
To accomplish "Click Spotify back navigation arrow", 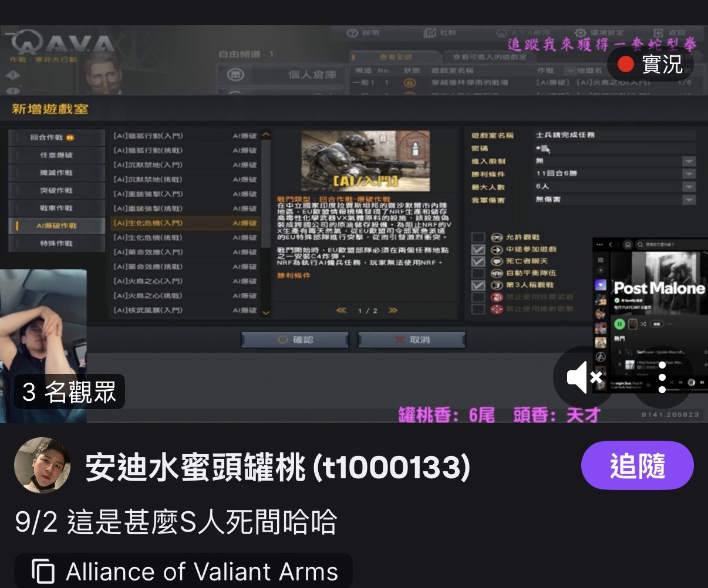I will pyautogui.click(x=611, y=244).
